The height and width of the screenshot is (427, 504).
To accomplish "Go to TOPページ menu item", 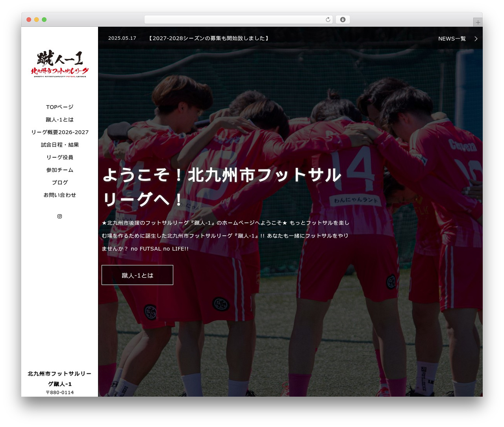I will 60,107.
